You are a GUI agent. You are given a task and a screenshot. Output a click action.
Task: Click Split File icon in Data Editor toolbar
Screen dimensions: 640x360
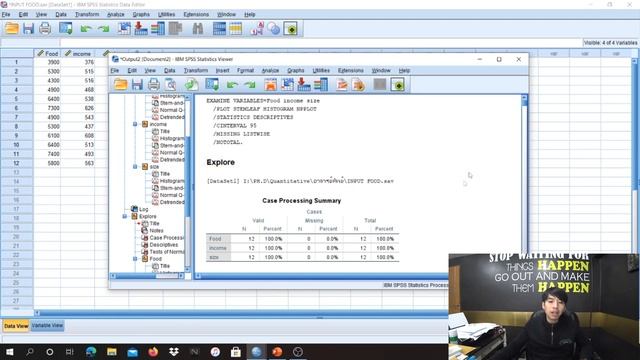tap(219, 29)
